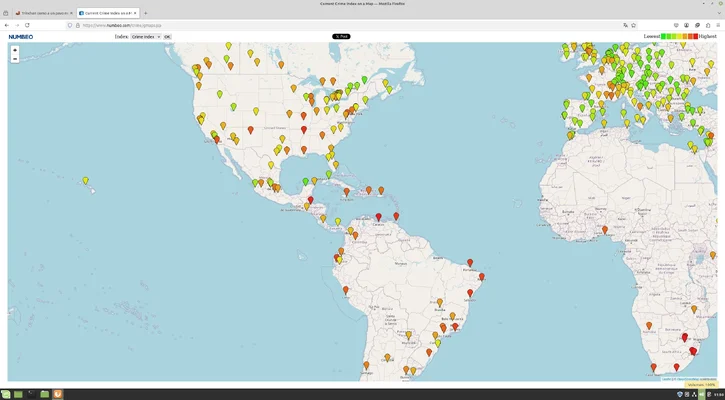Screen dimensions: 725x400
Task: Click the orange Firefox taskbar window button
Action: (x=58, y=394)
